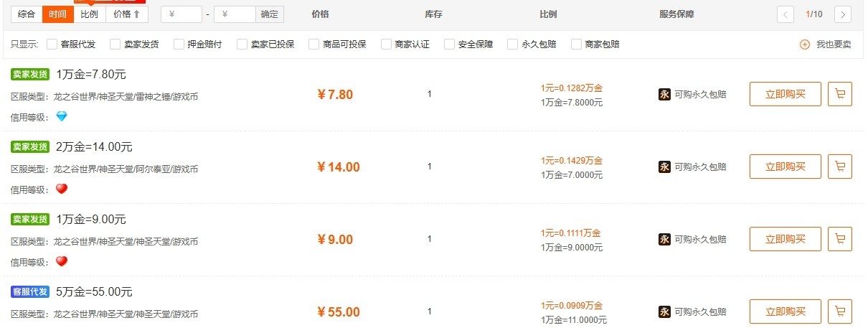Go to next results page arrow

click(x=843, y=14)
